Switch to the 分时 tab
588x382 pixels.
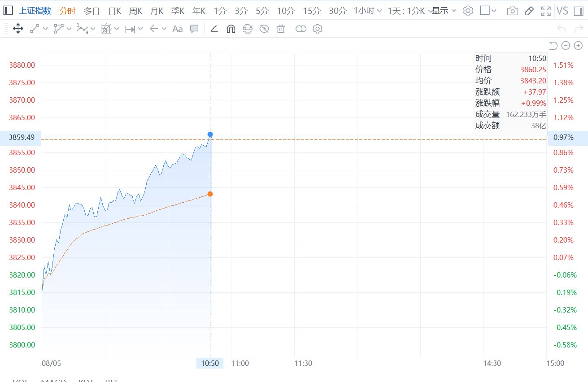click(68, 11)
